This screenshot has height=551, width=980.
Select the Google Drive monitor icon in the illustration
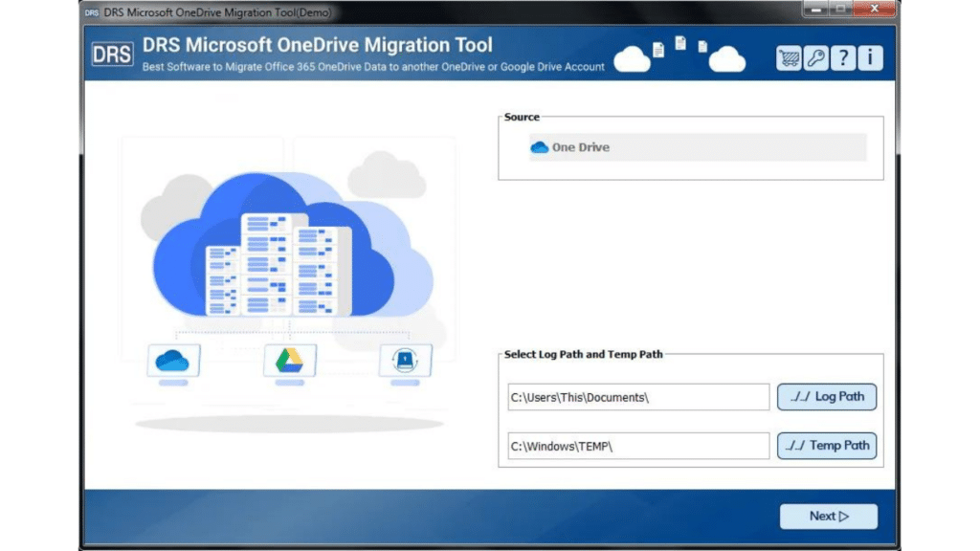pyautogui.click(x=290, y=362)
